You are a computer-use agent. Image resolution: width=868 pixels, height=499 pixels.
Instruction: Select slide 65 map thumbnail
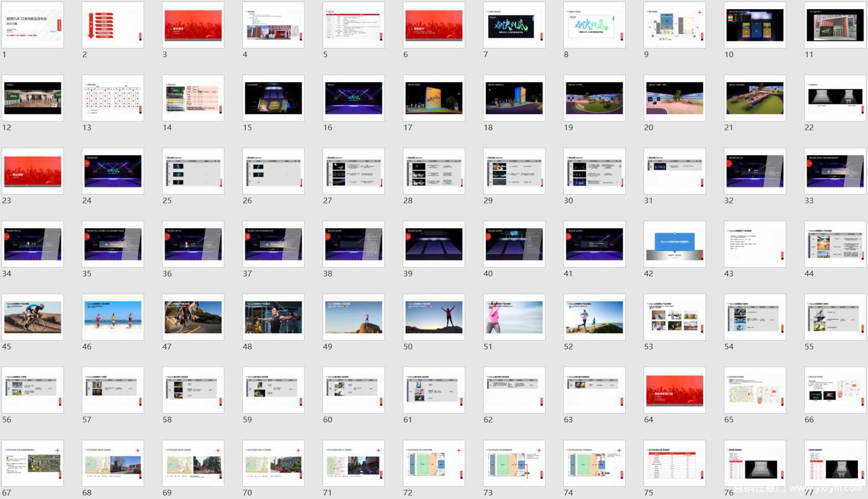pos(755,390)
